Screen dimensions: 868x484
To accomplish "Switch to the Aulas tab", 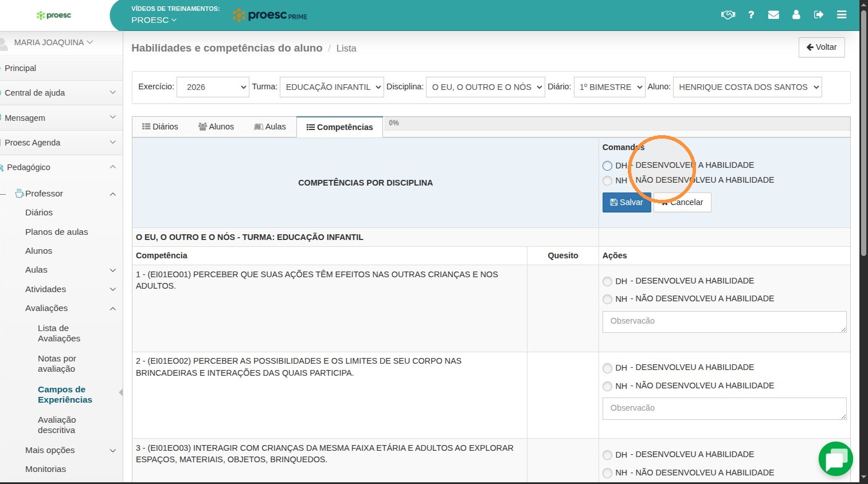I will coord(270,127).
